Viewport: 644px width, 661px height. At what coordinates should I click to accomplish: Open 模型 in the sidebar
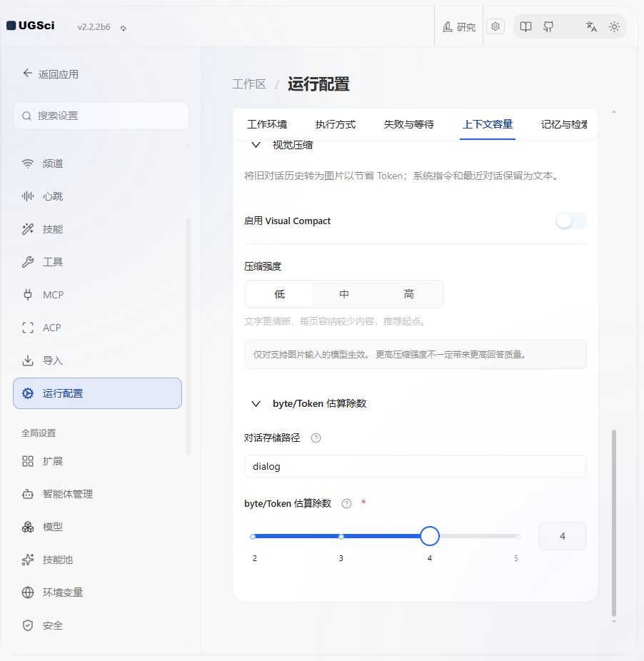(x=97, y=527)
